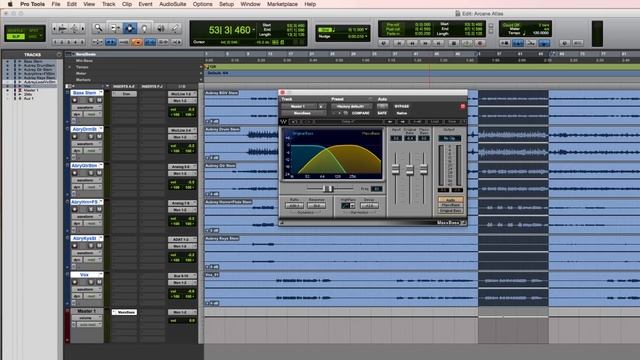
Task: Click COMPARE in the plugin header
Action: 360,113
